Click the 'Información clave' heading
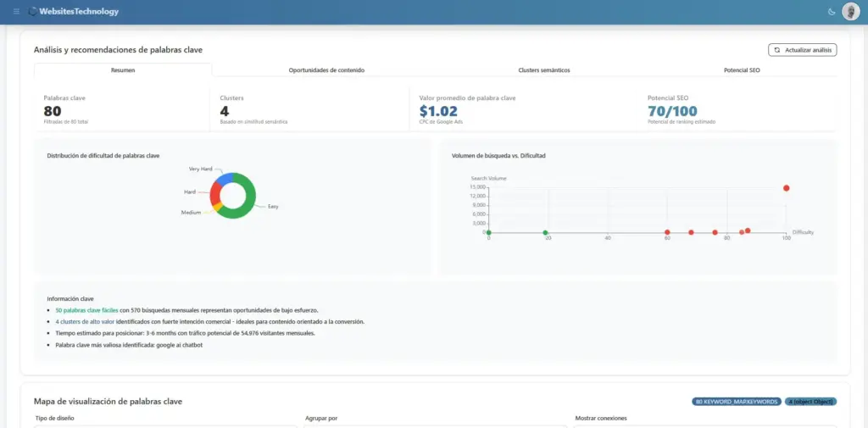 click(x=70, y=299)
